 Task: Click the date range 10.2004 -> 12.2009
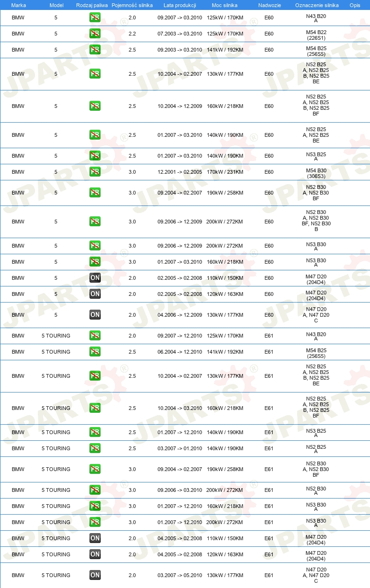click(x=180, y=106)
